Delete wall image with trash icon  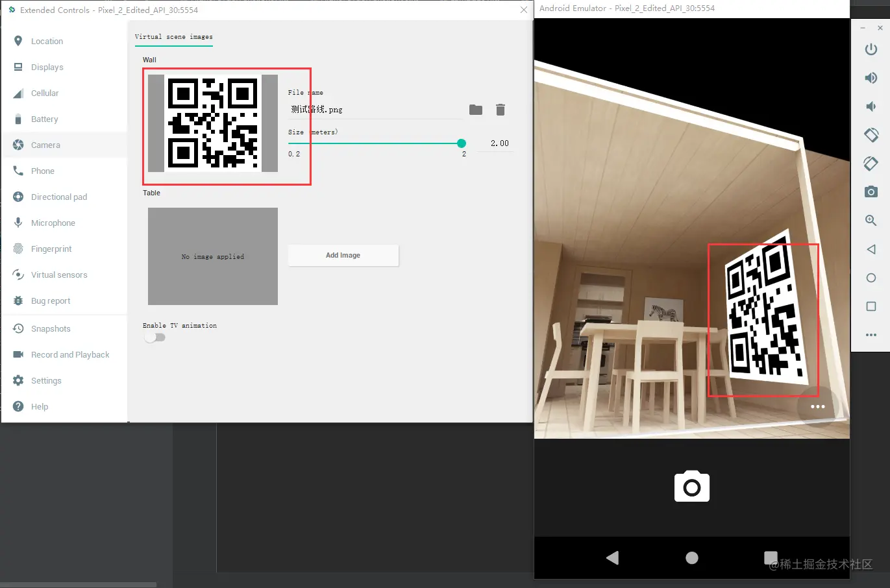(501, 110)
